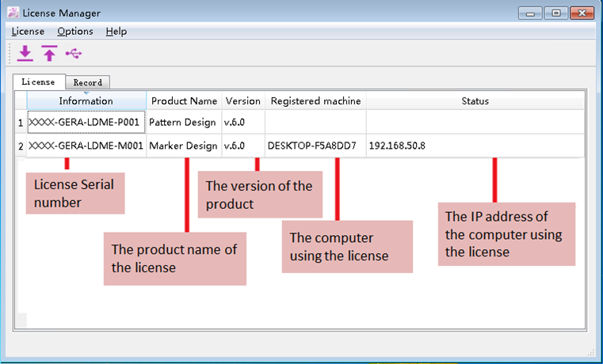Screen dimensions: 603x364
Task: Sort by the Information column header
Action: [86, 101]
